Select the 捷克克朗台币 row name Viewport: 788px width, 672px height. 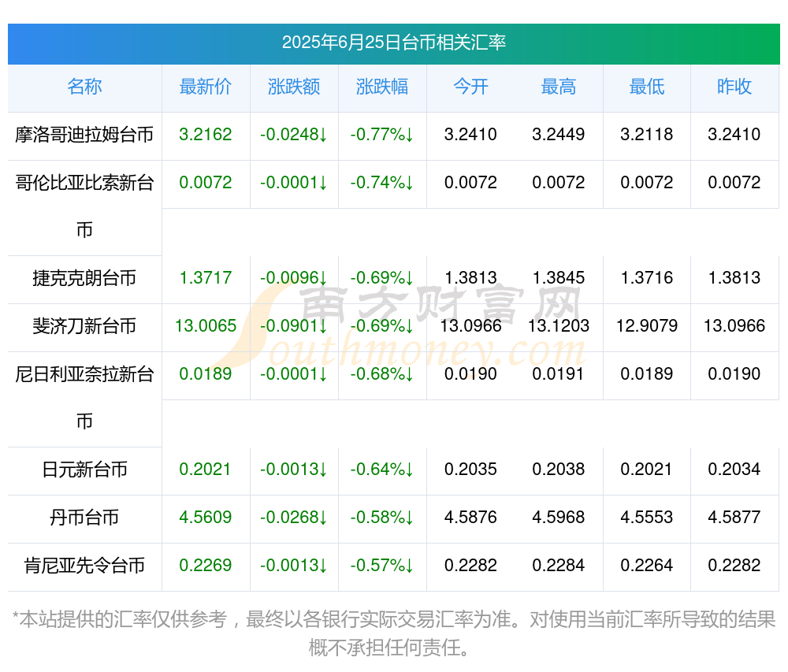[84, 278]
